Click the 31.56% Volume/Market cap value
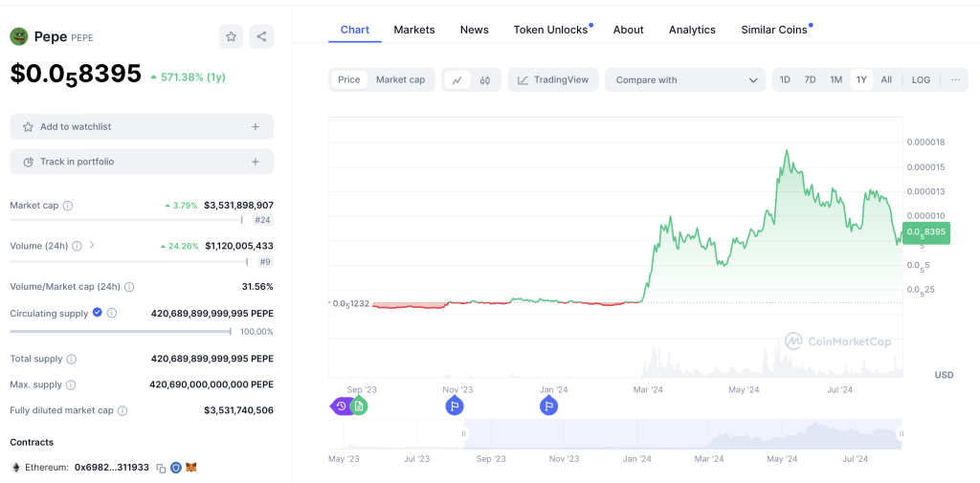This screenshot has height=483, width=980. 257,287
